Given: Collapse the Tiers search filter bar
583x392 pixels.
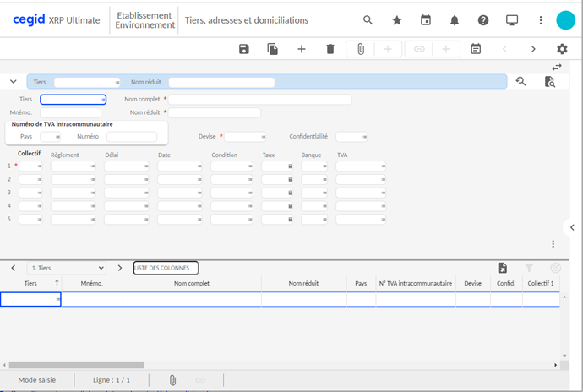Looking at the screenshot, I should pos(14,82).
